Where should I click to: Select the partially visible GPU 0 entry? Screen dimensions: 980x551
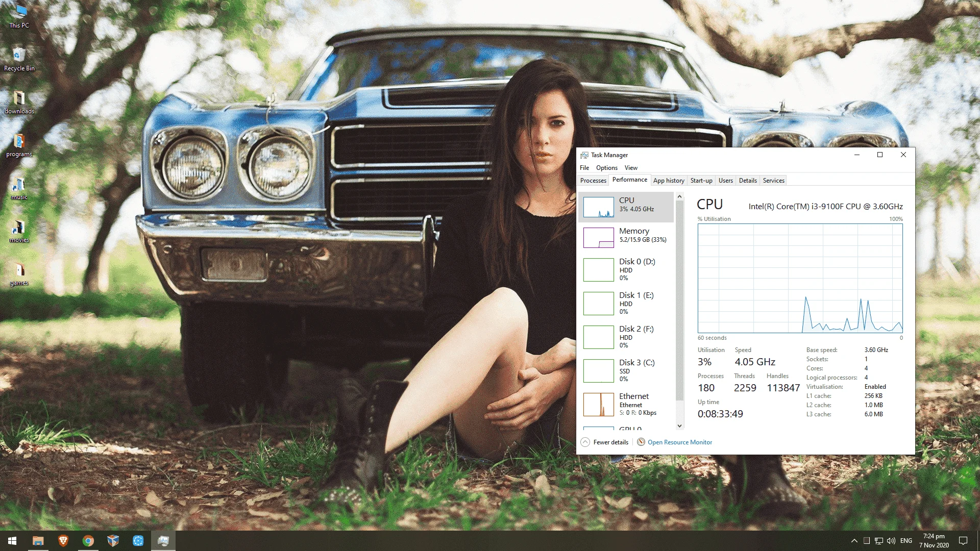[x=626, y=428]
